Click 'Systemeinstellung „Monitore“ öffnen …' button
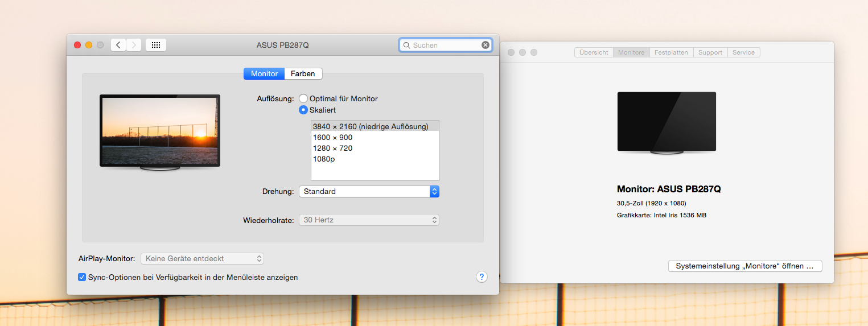The height and width of the screenshot is (326, 868). (x=745, y=266)
